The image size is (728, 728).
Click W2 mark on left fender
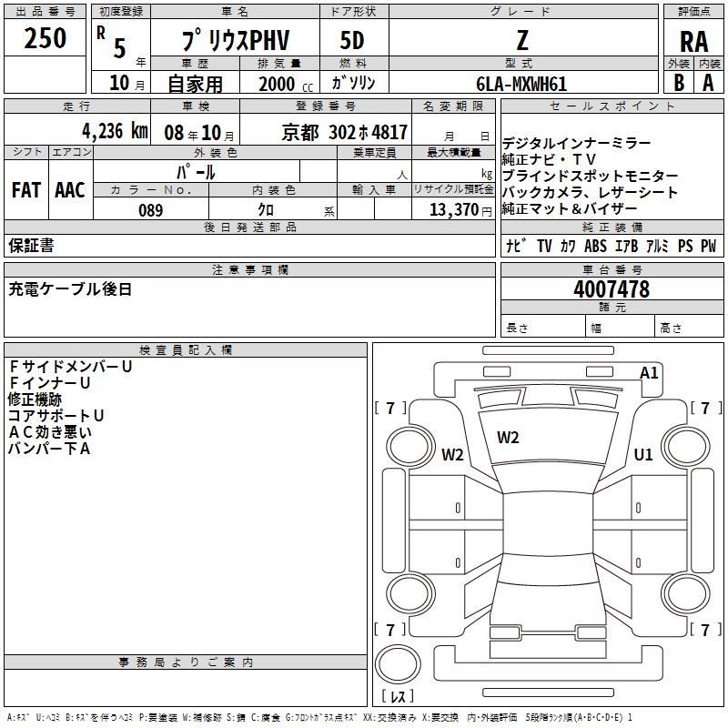(x=452, y=454)
